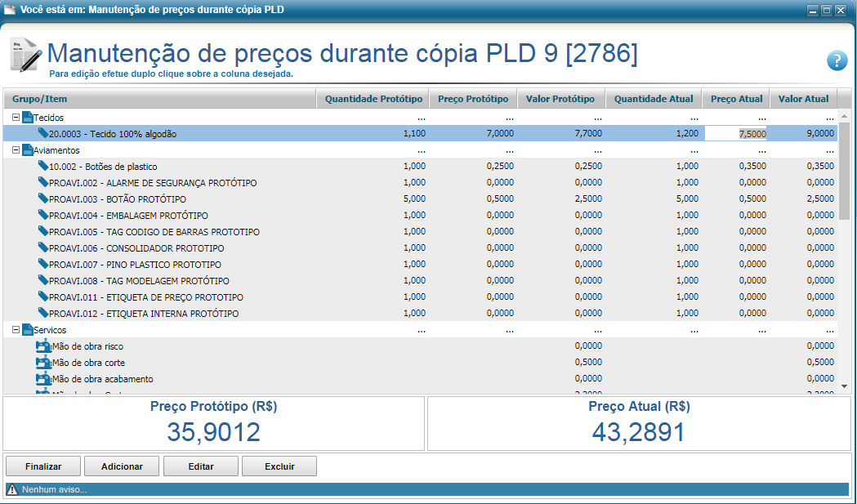Viewport: 857px width, 504px height.
Task: Click the folder icon of Servicos group
Action: click(x=27, y=330)
